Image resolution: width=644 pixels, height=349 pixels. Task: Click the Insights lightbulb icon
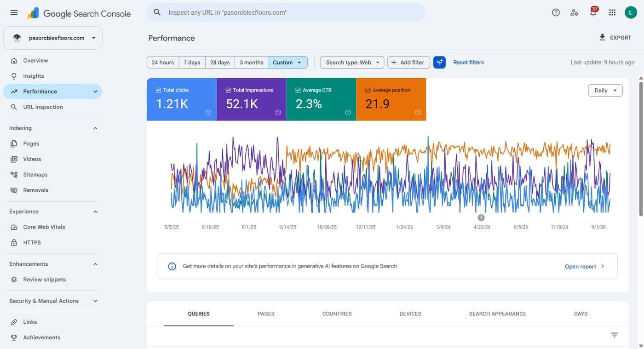[14, 76]
